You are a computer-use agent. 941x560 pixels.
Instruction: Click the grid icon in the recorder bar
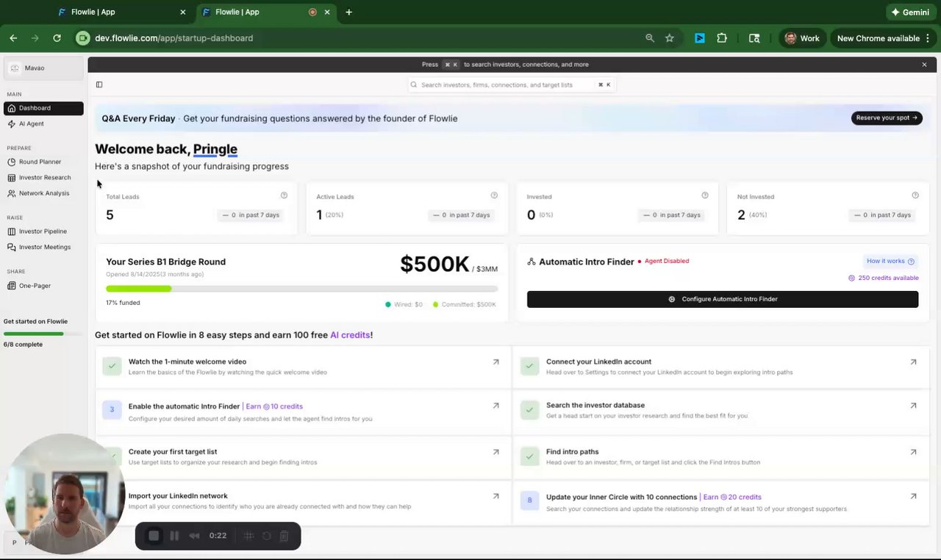[x=248, y=536]
